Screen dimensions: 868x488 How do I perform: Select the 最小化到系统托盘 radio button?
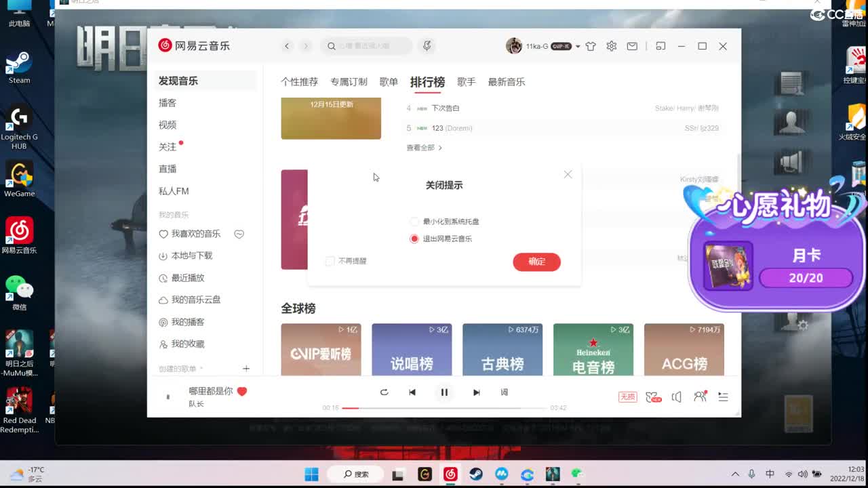tap(414, 222)
